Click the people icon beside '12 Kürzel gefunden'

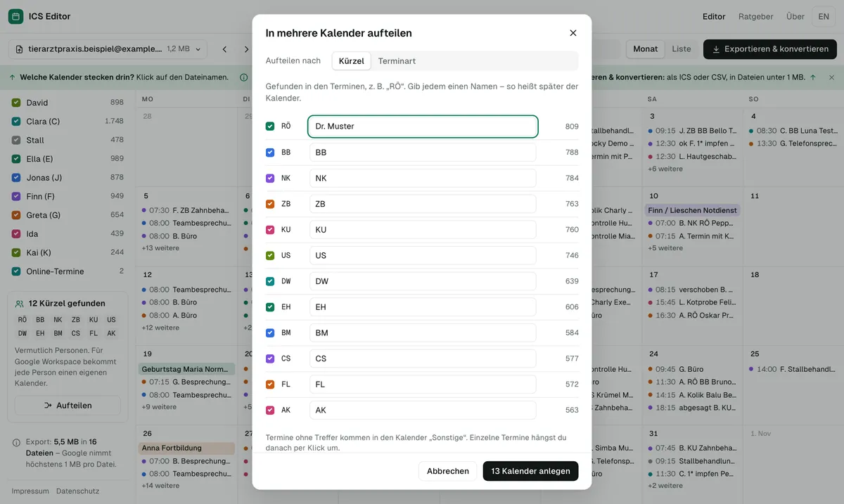[20, 304]
